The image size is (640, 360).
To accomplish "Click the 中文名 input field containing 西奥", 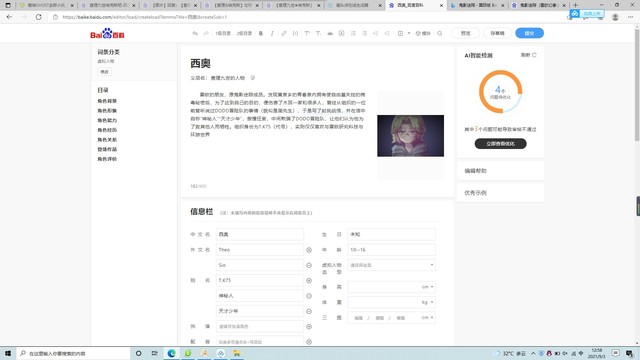I will tap(260, 234).
